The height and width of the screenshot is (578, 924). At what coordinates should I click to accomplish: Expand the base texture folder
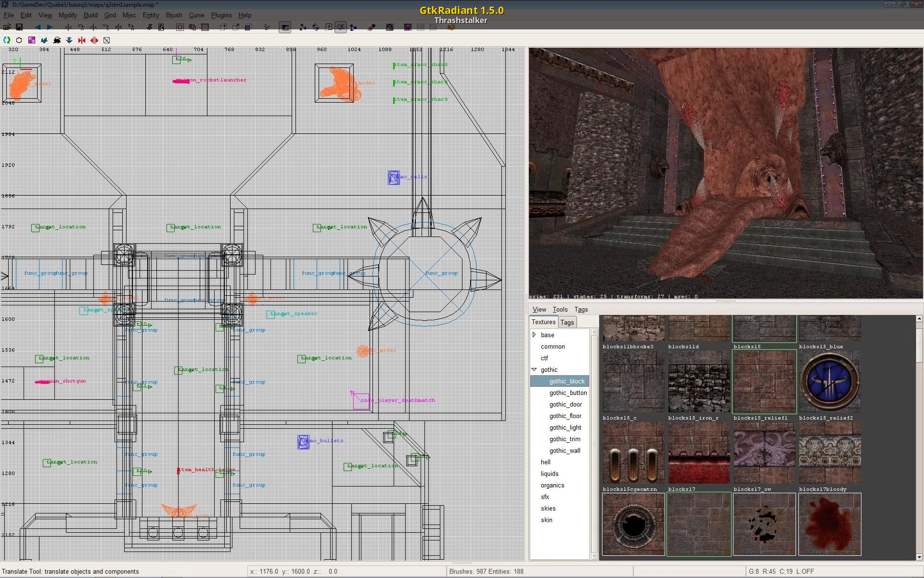[x=534, y=335]
